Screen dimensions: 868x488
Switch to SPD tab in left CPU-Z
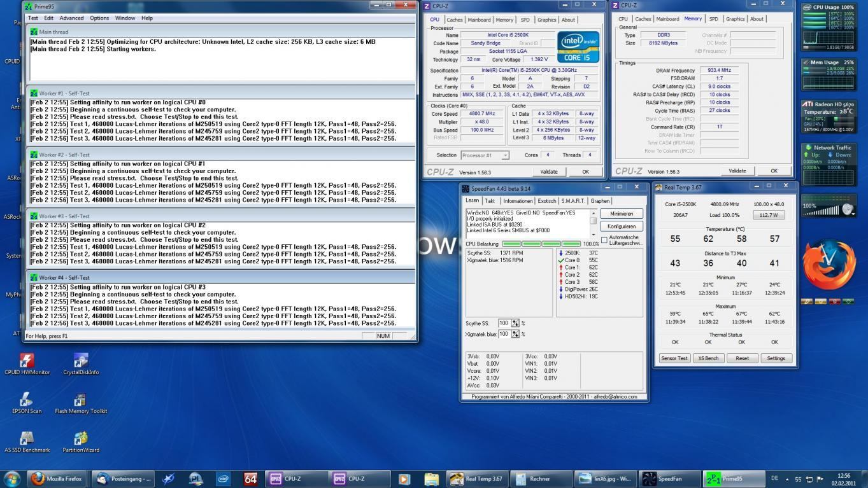coord(525,20)
